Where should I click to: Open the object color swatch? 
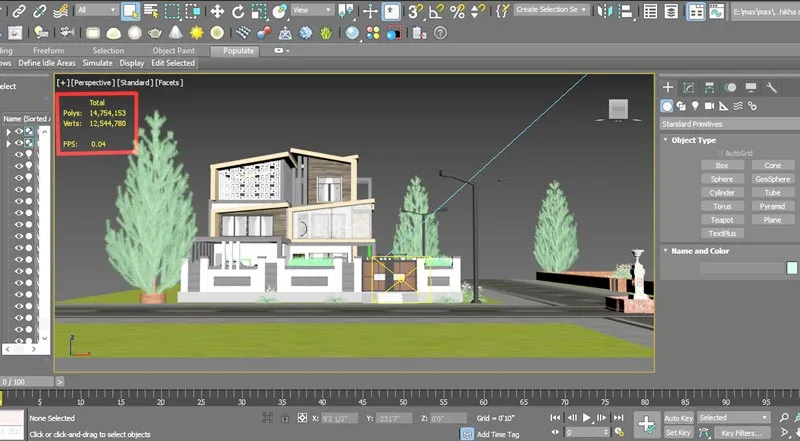tap(791, 267)
